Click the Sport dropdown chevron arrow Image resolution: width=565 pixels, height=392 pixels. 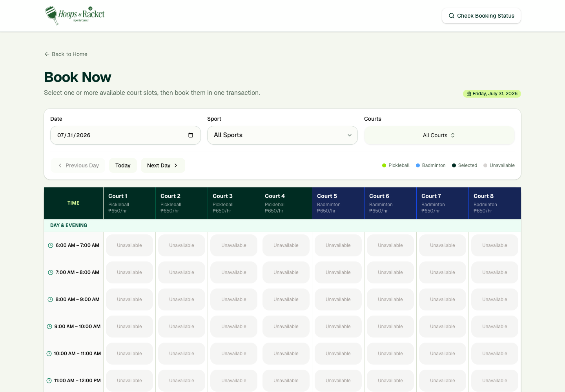point(350,135)
